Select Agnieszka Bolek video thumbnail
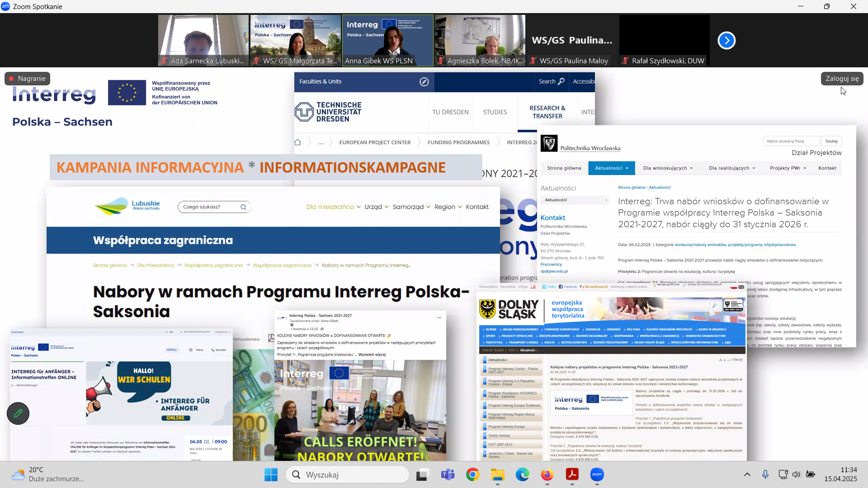The image size is (868, 488). click(480, 41)
